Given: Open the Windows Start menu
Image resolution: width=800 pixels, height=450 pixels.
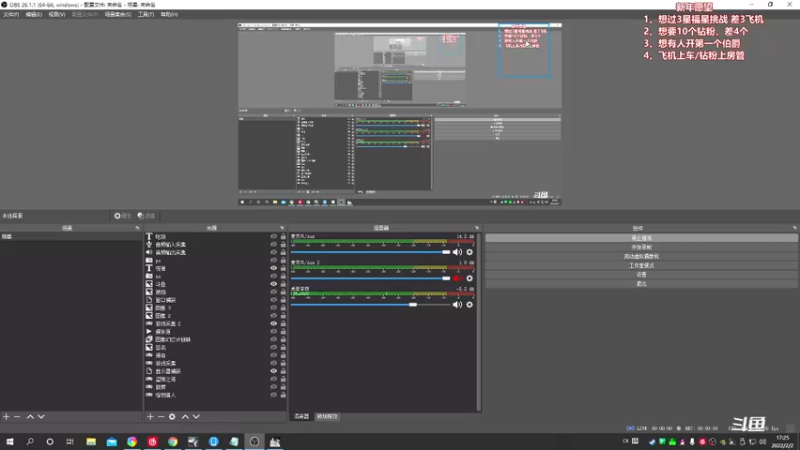Looking at the screenshot, I should pyautogui.click(x=10, y=442).
